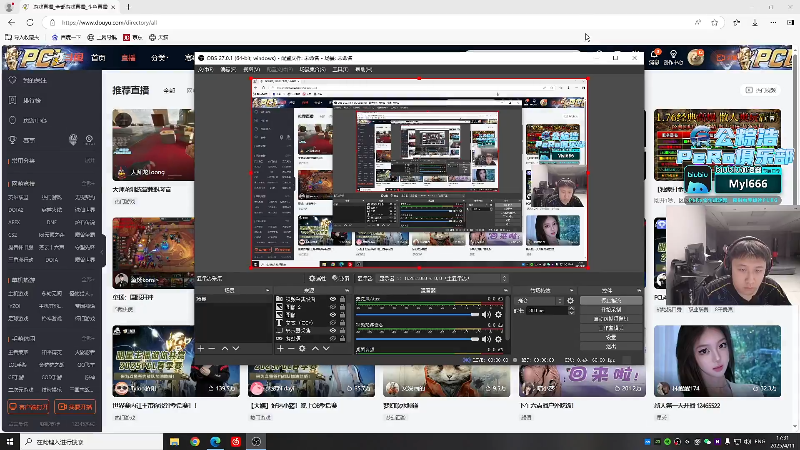Open the scene transition properties gear

pyautogui.click(x=570, y=301)
